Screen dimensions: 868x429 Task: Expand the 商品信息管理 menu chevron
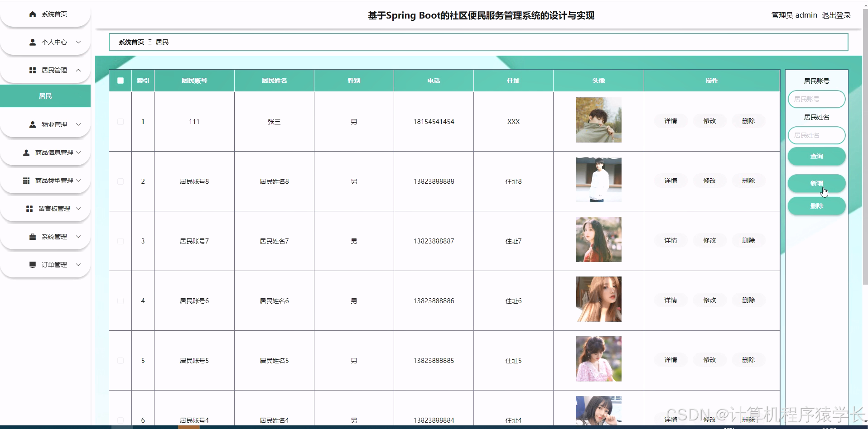click(78, 153)
